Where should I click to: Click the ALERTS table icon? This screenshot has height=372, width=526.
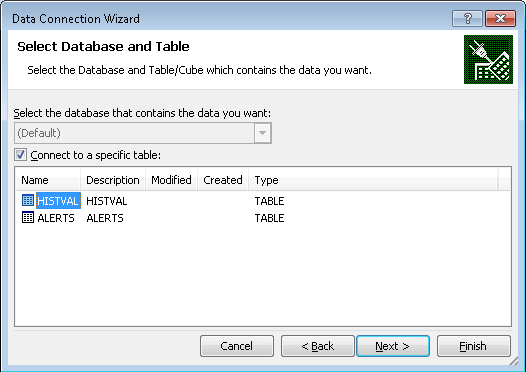coord(28,218)
